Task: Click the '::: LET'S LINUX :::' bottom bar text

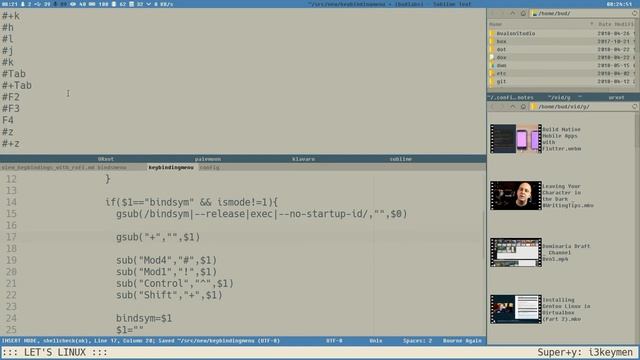Action: point(55,352)
